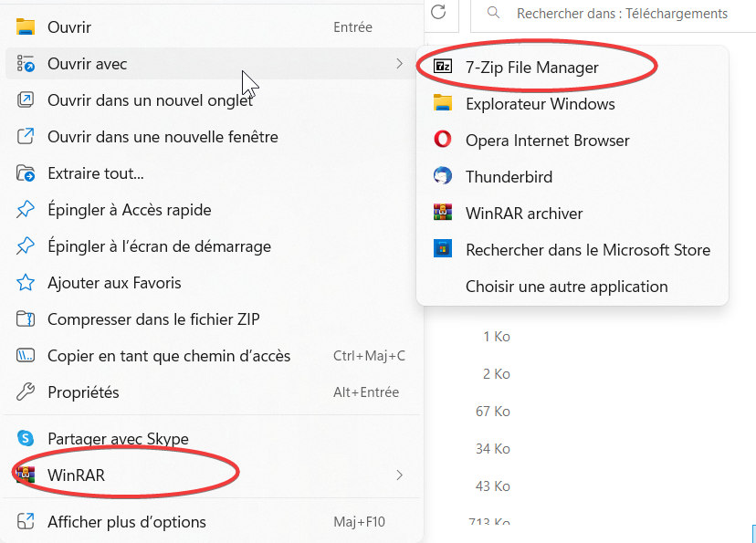Screen dimensions: 756x543
Task: Click the zip folder icon beside Compresser dans le fichier ZIP
Action: (x=25, y=319)
